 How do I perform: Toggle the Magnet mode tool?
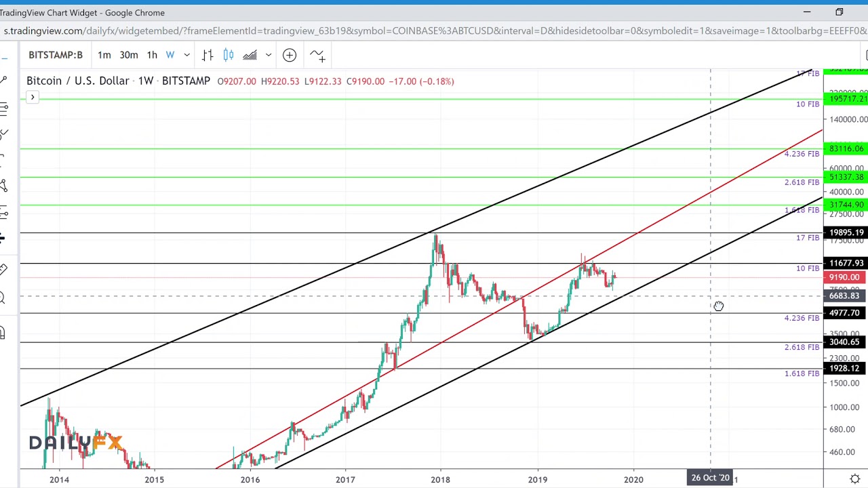click(x=3, y=333)
